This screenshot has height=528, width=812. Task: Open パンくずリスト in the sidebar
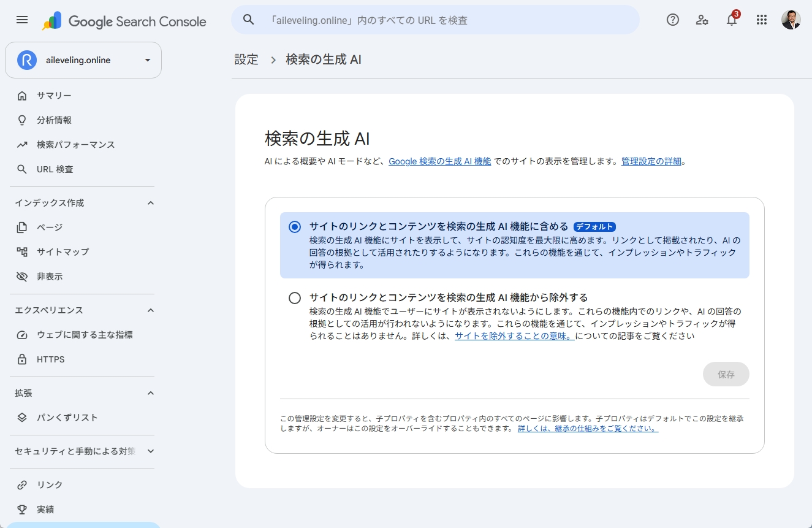(x=67, y=418)
